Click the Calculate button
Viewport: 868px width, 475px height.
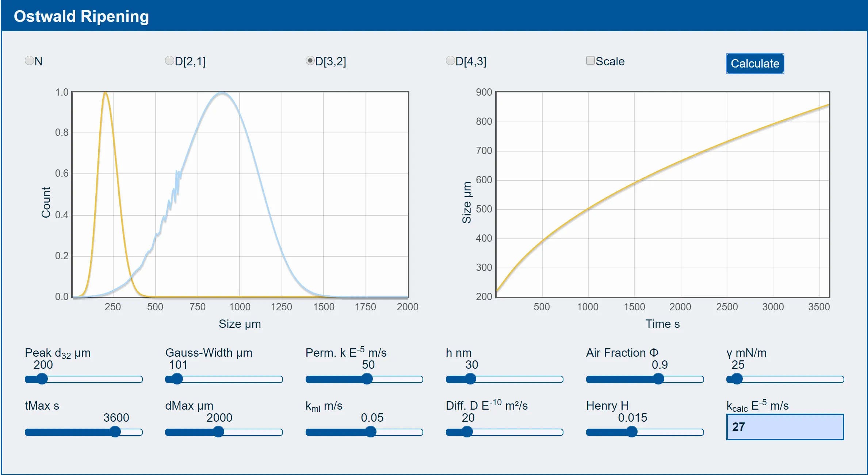pyautogui.click(x=755, y=64)
